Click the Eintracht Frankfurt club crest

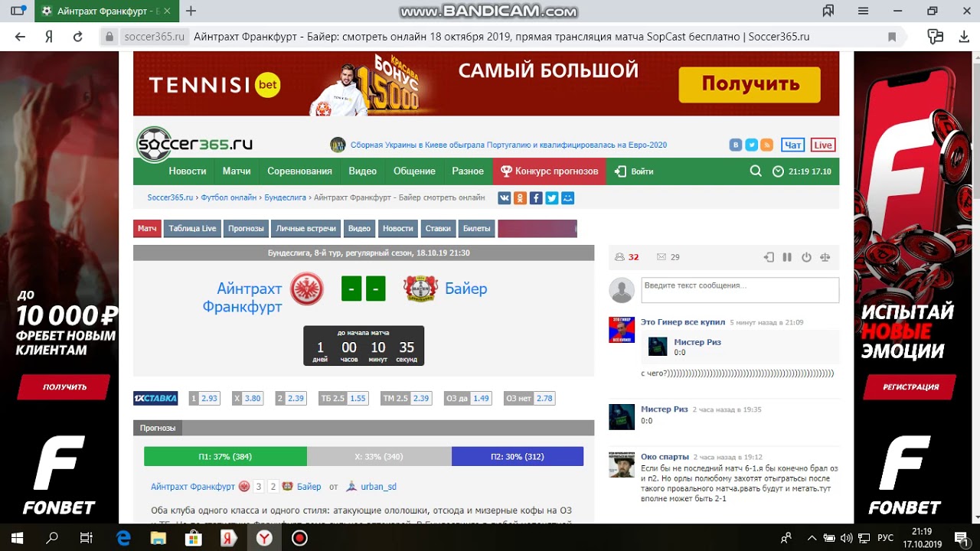[x=307, y=289]
